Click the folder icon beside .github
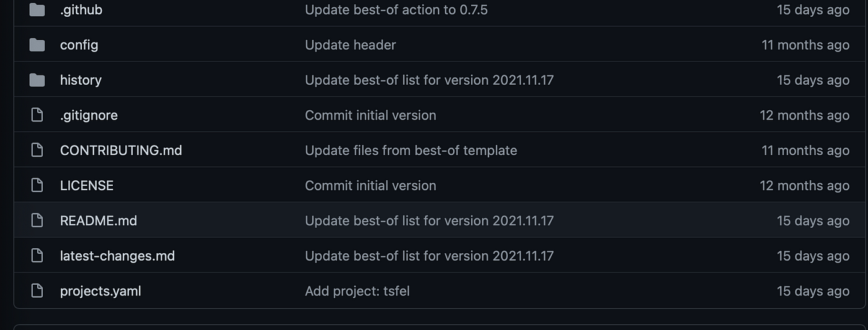Image resolution: width=868 pixels, height=330 pixels. tap(37, 10)
